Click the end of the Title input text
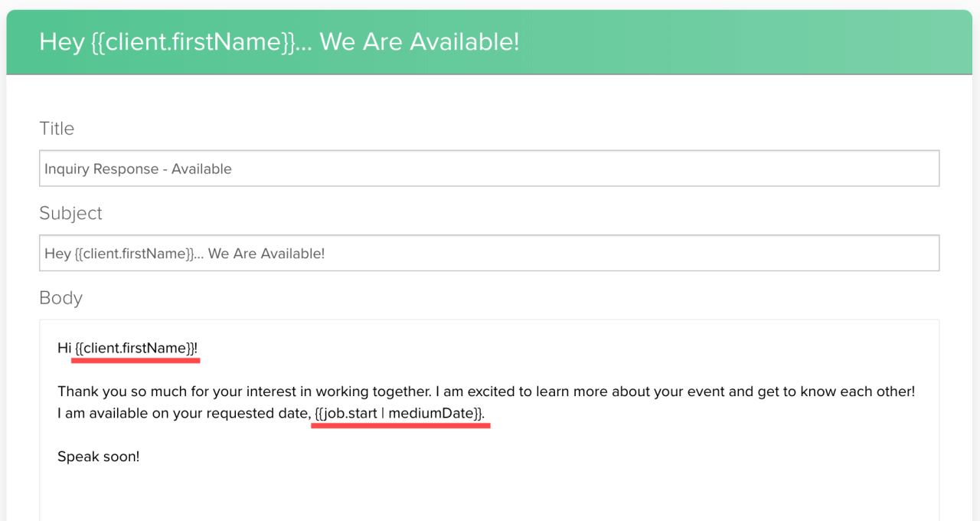Viewport: 980px width, 521px height. 234,169
